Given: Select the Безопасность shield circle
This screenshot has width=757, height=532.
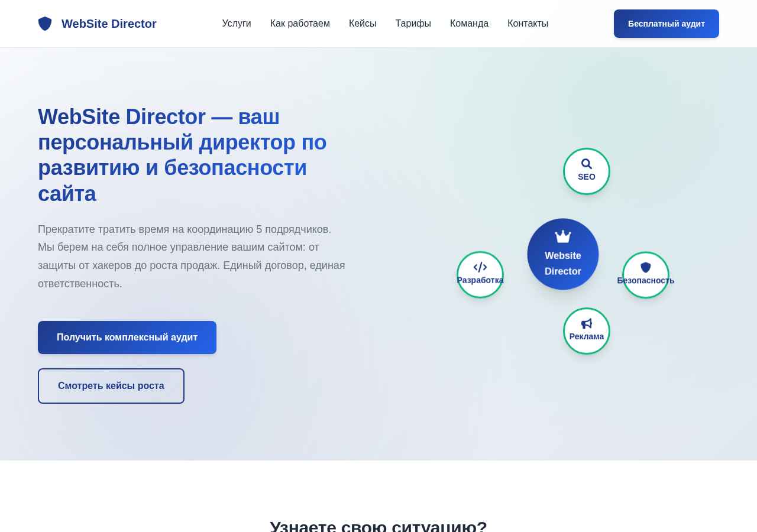Looking at the screenshot, I should [646, 275].
